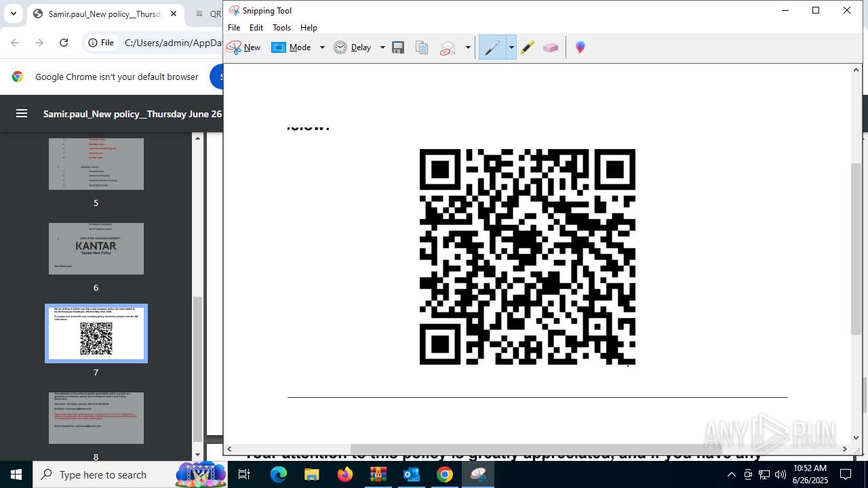Expand the Delay dropdown arrow
Viewport: 868px width, 488px height.
point(382,47)
